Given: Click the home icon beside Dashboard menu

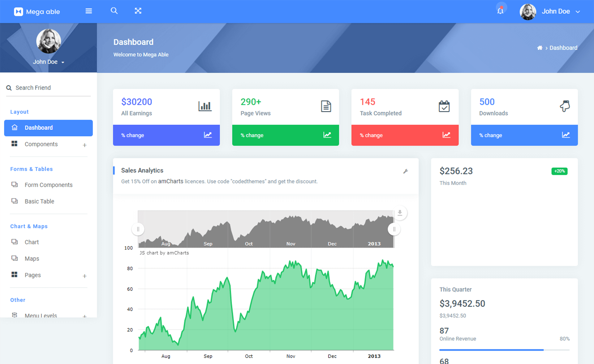Looking at the screenshot, I should pyautogui.click(x=15, y=127).
